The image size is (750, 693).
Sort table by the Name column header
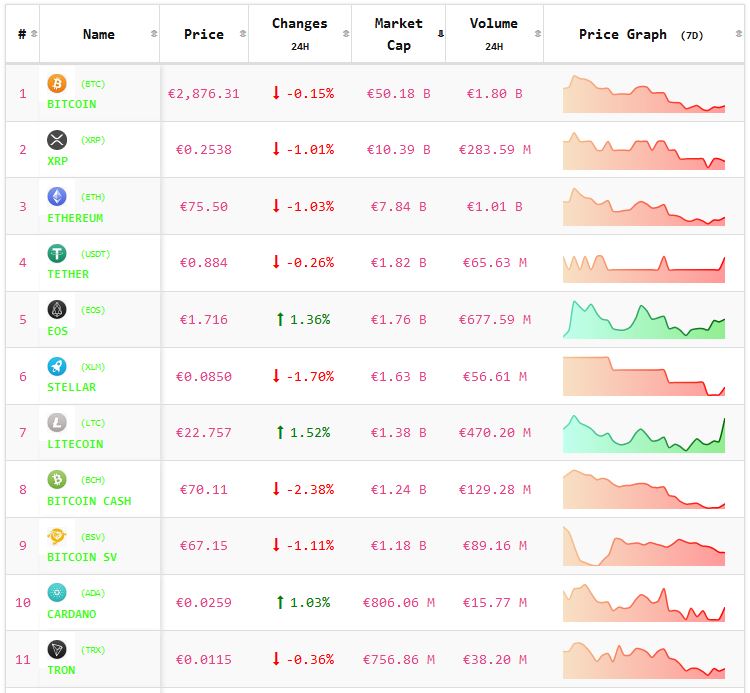[99, 34]
